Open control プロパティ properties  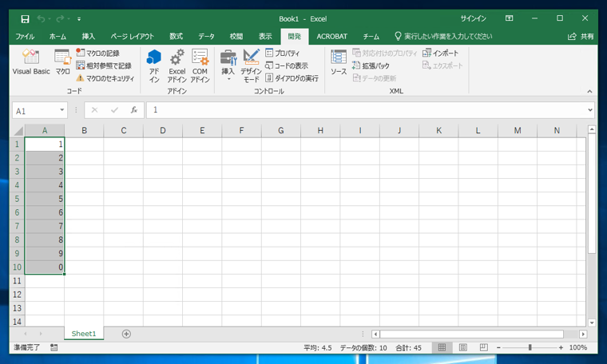(282, 53)
